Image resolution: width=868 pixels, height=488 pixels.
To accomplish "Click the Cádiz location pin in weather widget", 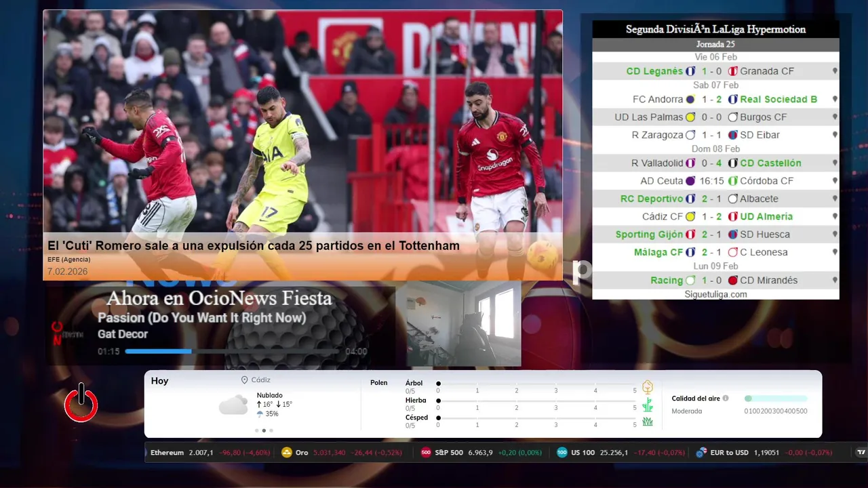I will tap(245, 380).
